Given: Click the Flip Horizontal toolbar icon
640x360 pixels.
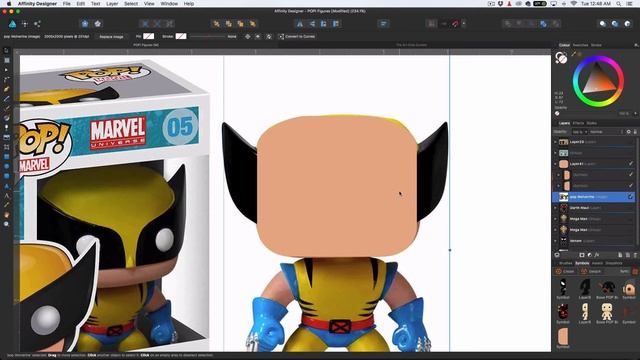Looking at the screenshot, I should pos(300,24).
